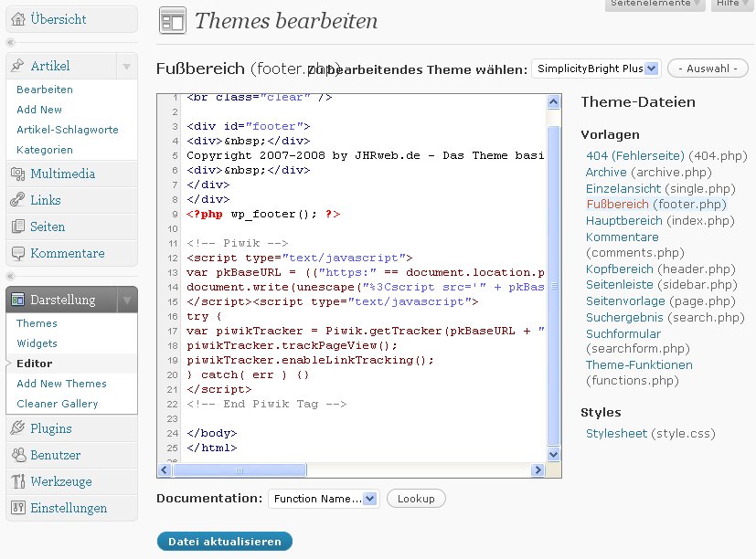Open Bearbeiten under Artikel
The height and width of the screenshot is (559, 756).
point(45,90)
